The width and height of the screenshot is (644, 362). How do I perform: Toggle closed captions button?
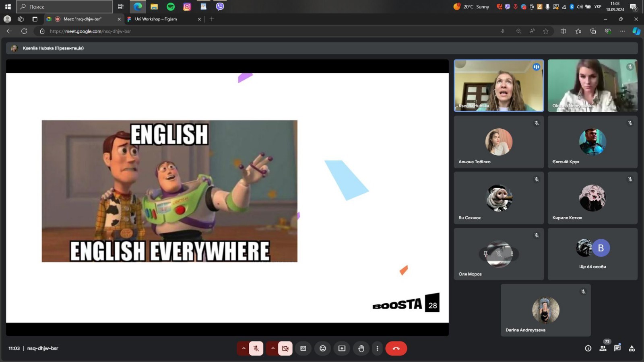tap(303, 348)
